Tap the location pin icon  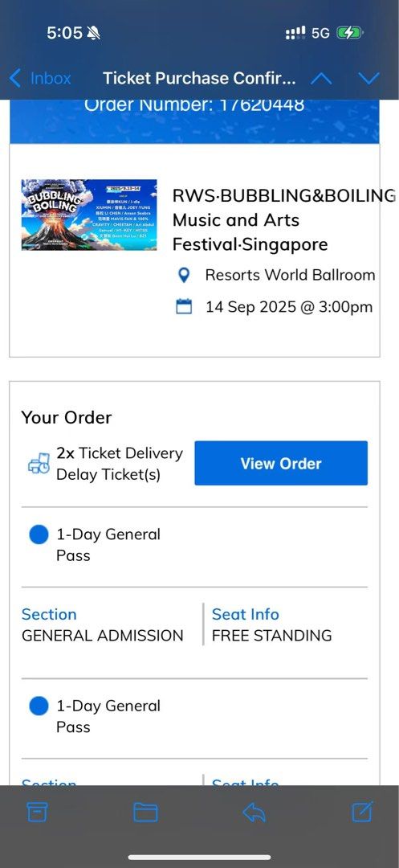tap(184, 275)
